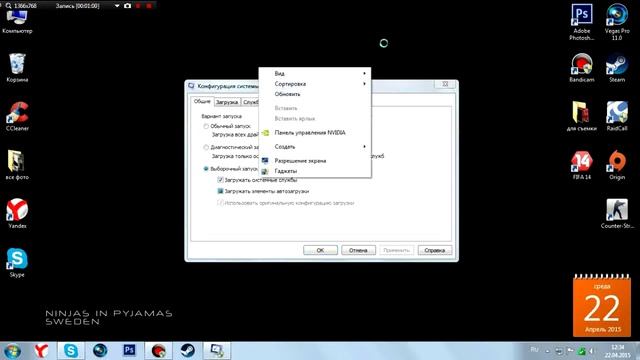Viewport: 640px width, 360px height.
Task: Click Photoshop icon in the taskbar
Action: (129, 351)
